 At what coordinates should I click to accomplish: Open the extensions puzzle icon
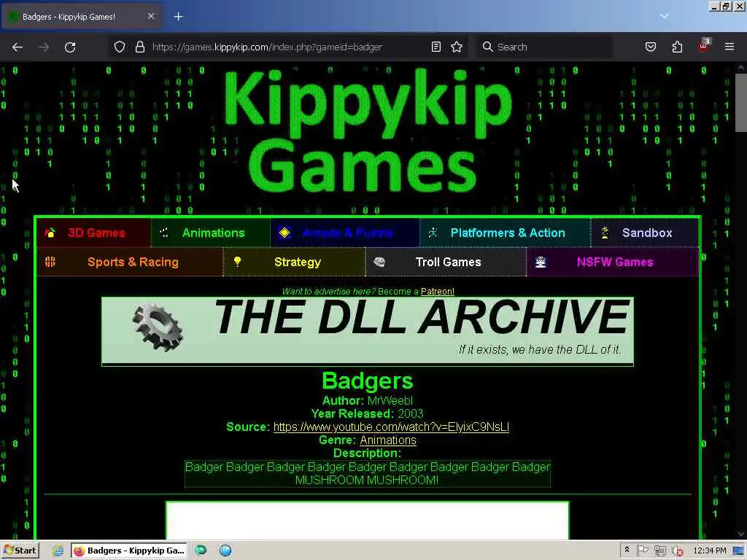(677, 47)
